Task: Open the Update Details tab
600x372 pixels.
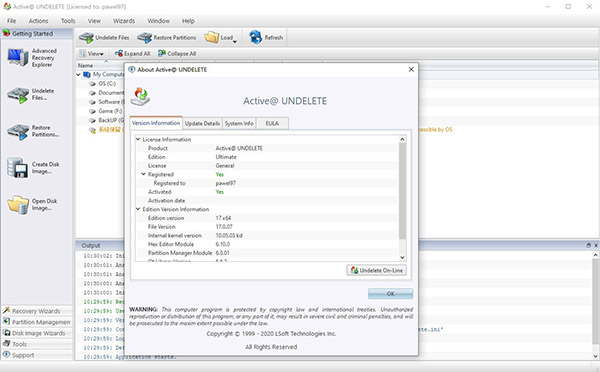Action: click(x=202, y=123)
